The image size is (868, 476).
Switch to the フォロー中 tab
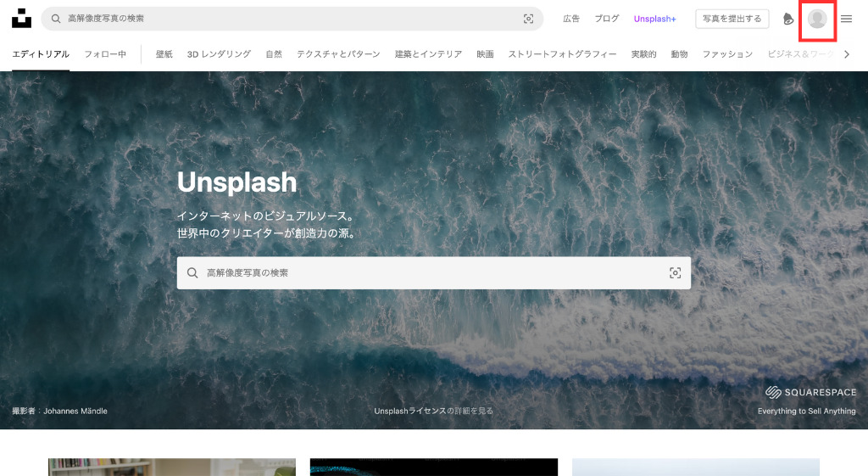pos(105,54)
